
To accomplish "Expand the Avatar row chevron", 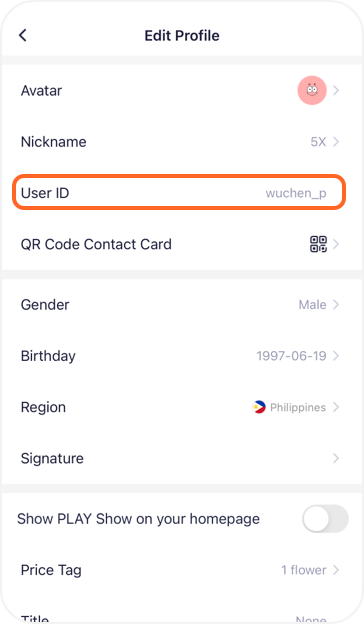I will (x=336, y=91).
